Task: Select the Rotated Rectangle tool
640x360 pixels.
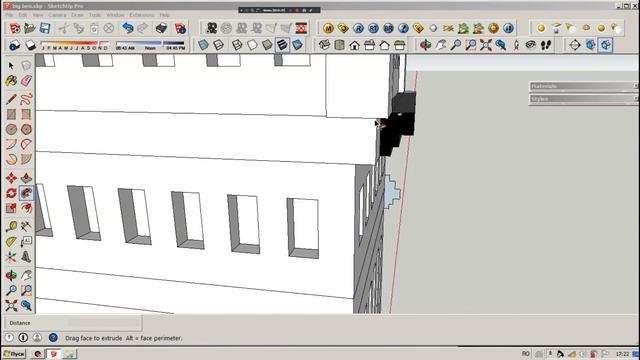Action: [26, 114]
